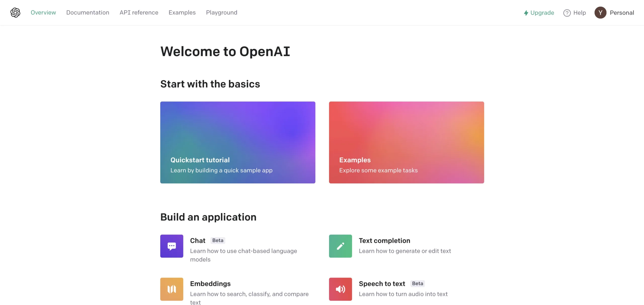This screenshot has width=644, height=305.
Task: Click the OpenAI logo icon
Action: (x=15, y=13)
